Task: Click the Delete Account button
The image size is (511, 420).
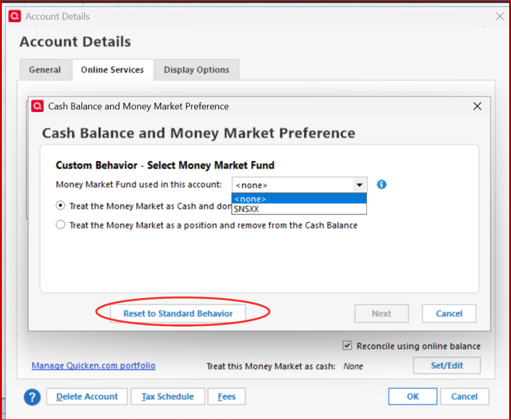Action: coord(87,397)
